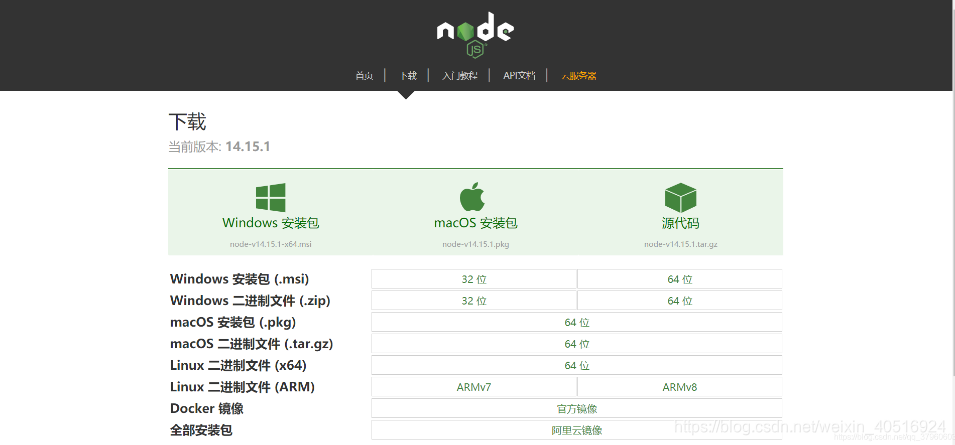
Task: Open the 官方镜像 Docker image link
Action: pyautogui.click(x=577, y=408)
